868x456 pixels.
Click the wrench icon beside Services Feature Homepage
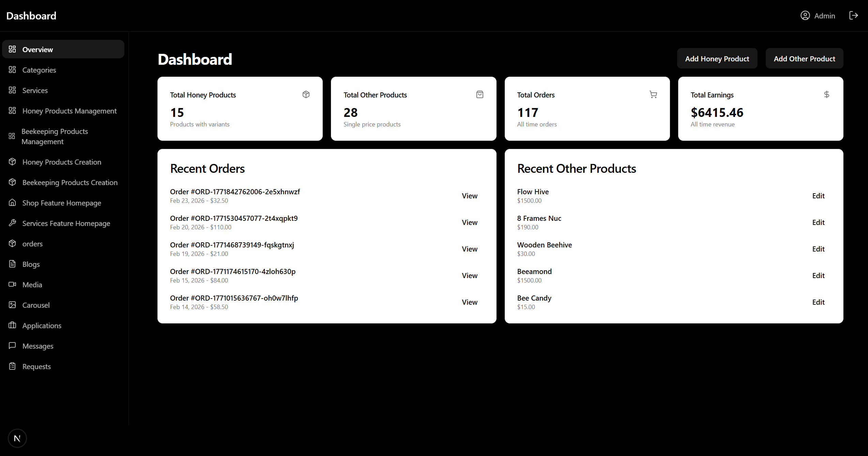click(x=12, y=223)
